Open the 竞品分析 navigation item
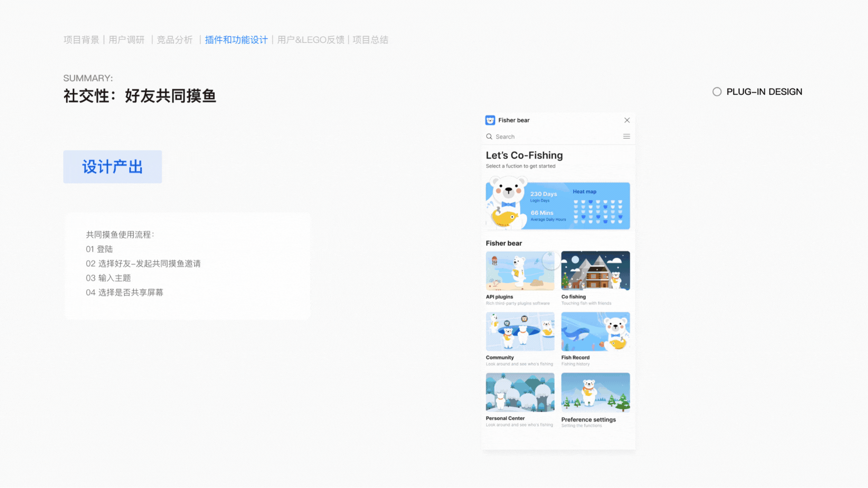The height and width of the screenshot is (488, 868). click(175, 40)
